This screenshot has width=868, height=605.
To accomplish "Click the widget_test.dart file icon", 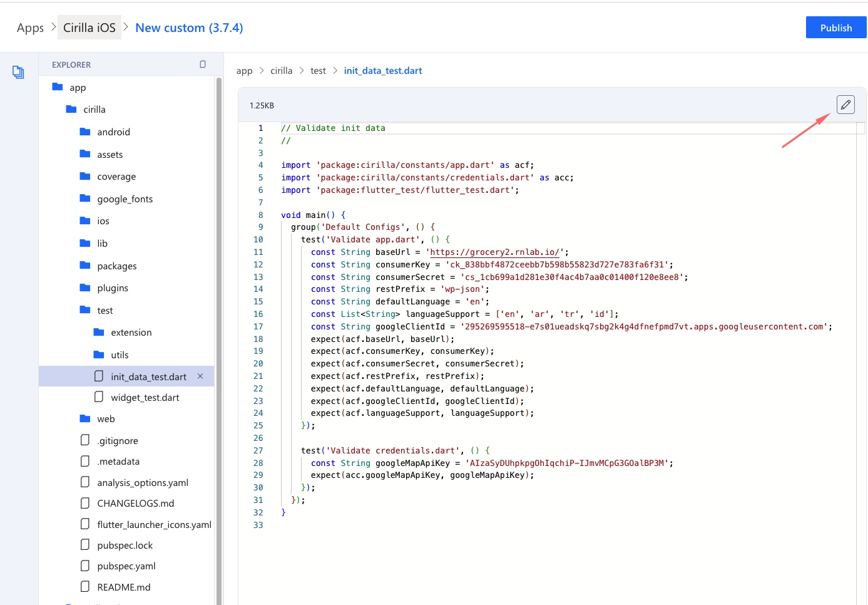I will (x=99, y=397).
